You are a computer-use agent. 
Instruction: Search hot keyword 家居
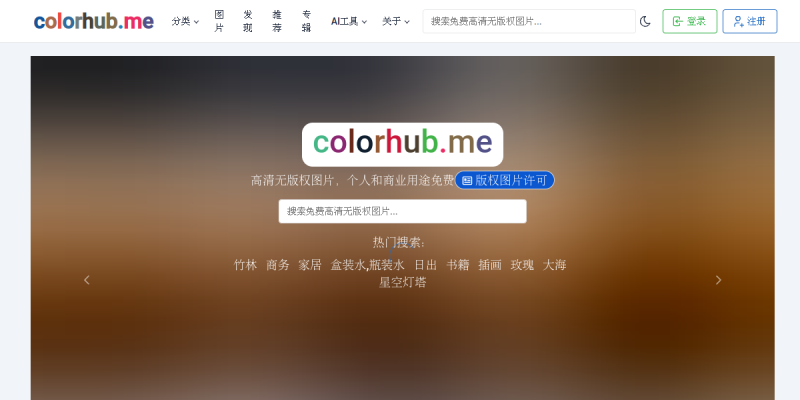pos(310,265)
